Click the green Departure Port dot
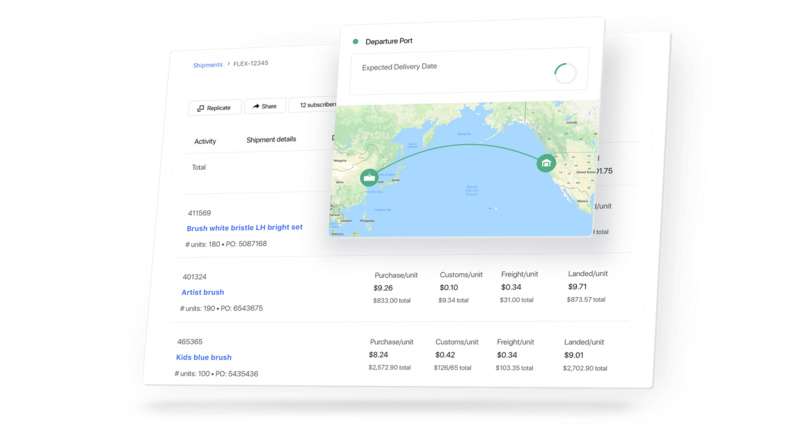The image size is (800, 440). [x=356, y=41]
